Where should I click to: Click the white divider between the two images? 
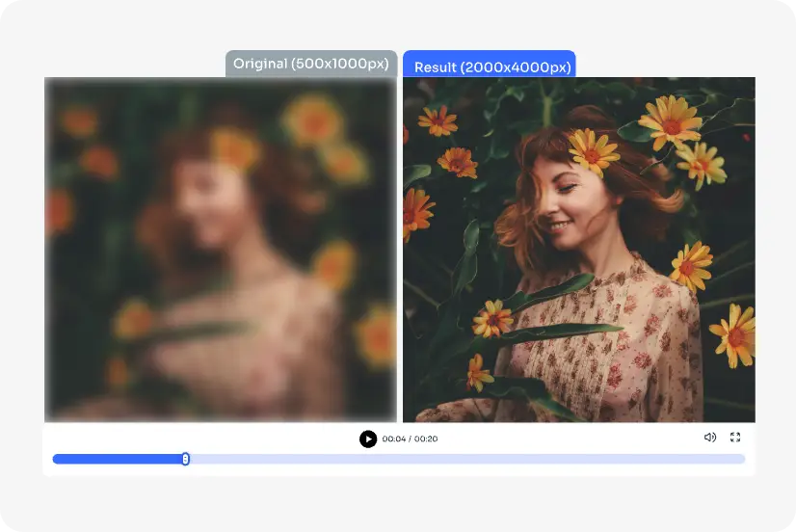pos(400,251)
